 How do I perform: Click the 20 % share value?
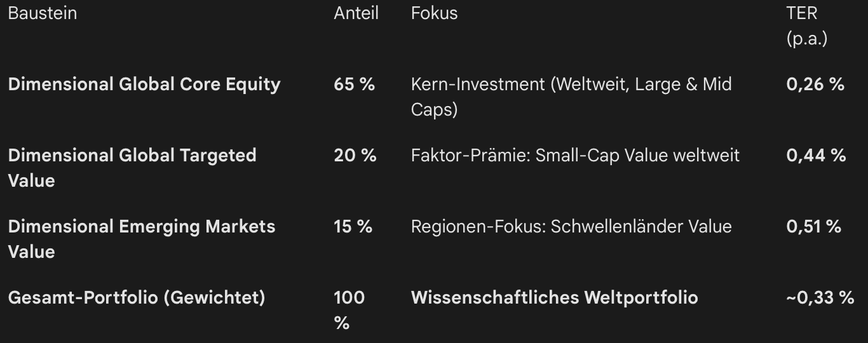click(355, 156)
